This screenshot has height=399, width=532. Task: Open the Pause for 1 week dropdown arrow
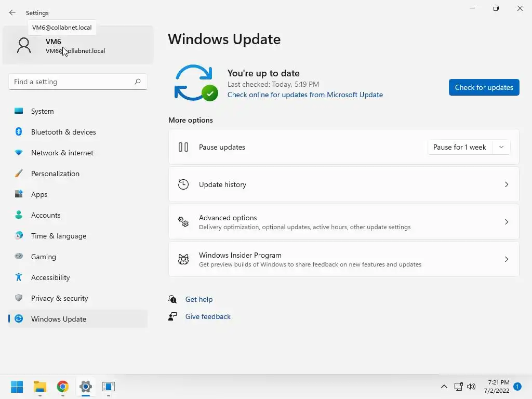click(x=501, y=147)
